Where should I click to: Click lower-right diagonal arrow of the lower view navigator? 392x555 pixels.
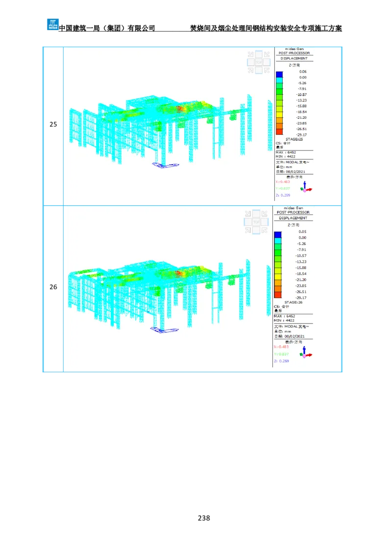[x=265, y=230]
